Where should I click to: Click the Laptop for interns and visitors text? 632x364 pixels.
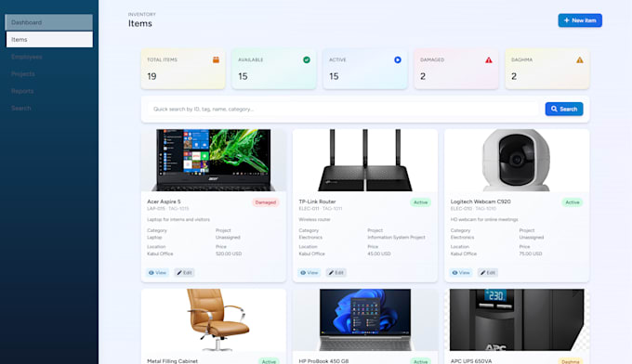point(178,219)
